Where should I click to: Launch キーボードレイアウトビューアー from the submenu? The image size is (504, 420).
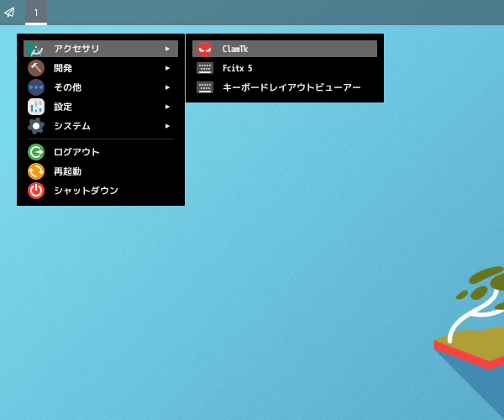pyautogui.click(x=285, y=87)
